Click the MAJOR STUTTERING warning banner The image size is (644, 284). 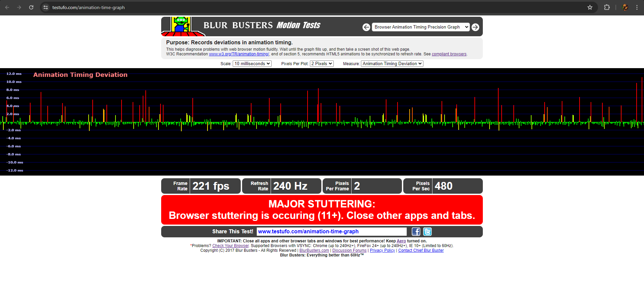click(322, 210)
